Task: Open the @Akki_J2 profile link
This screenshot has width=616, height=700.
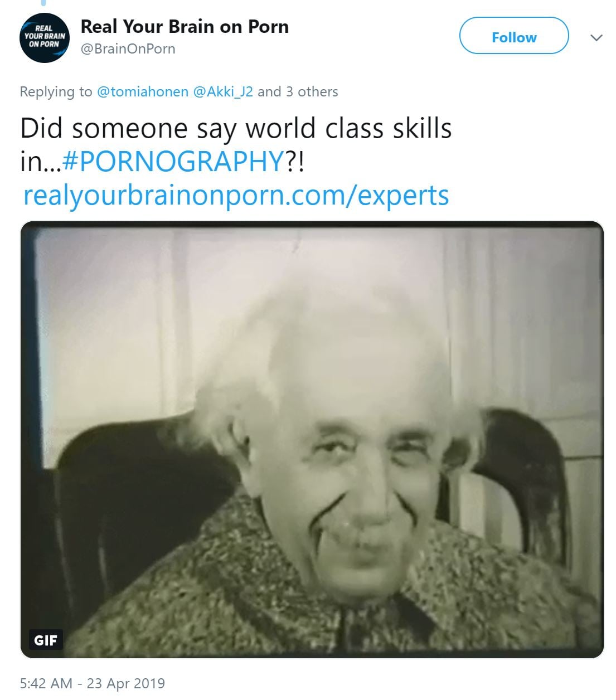Action: tap(223, 91)
